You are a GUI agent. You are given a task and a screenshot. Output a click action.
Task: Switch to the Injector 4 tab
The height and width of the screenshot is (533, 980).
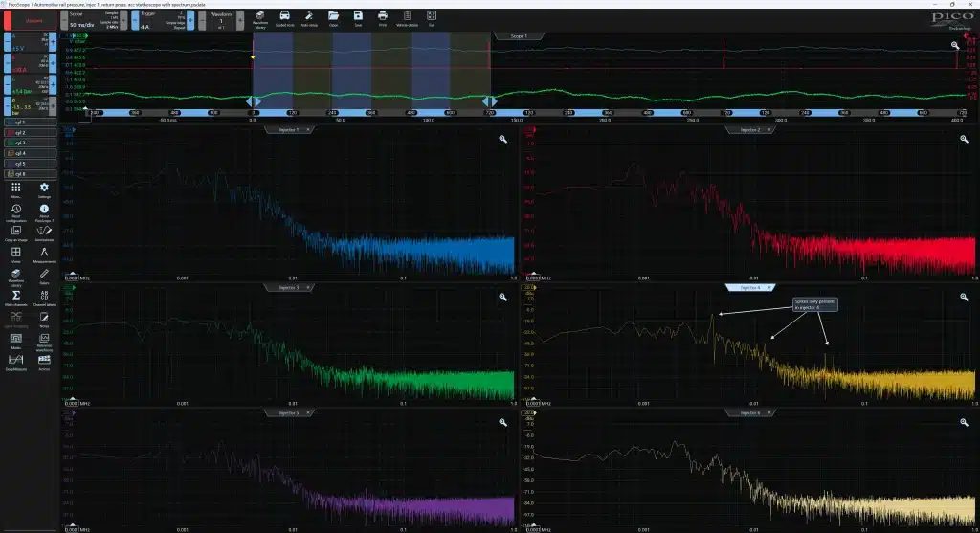750,287
